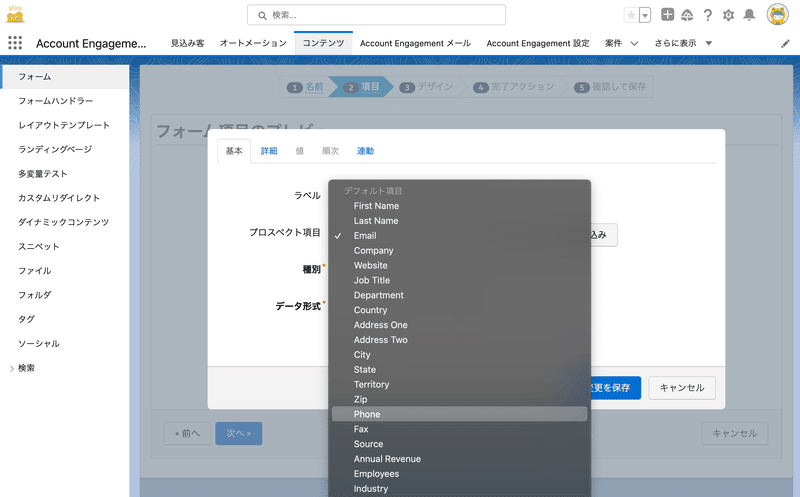Open the 見込み客 navigation tab
Viewport: 800px width, 497px height.
click(x=187, y=43)
